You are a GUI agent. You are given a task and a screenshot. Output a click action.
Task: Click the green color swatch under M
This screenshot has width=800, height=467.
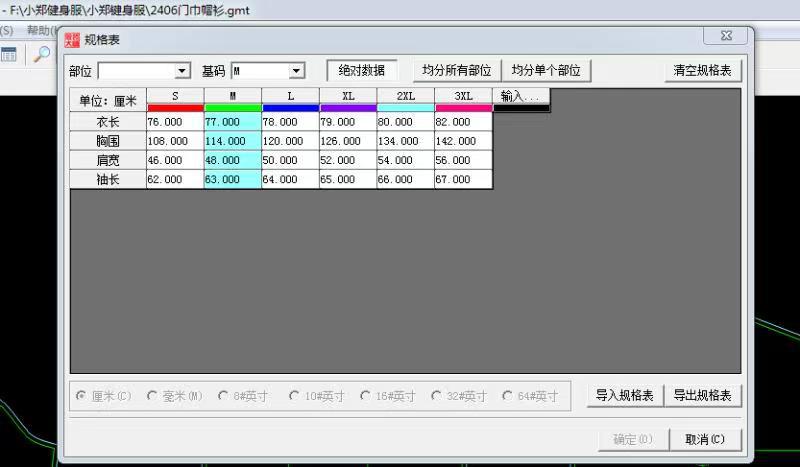pos(233,108)
